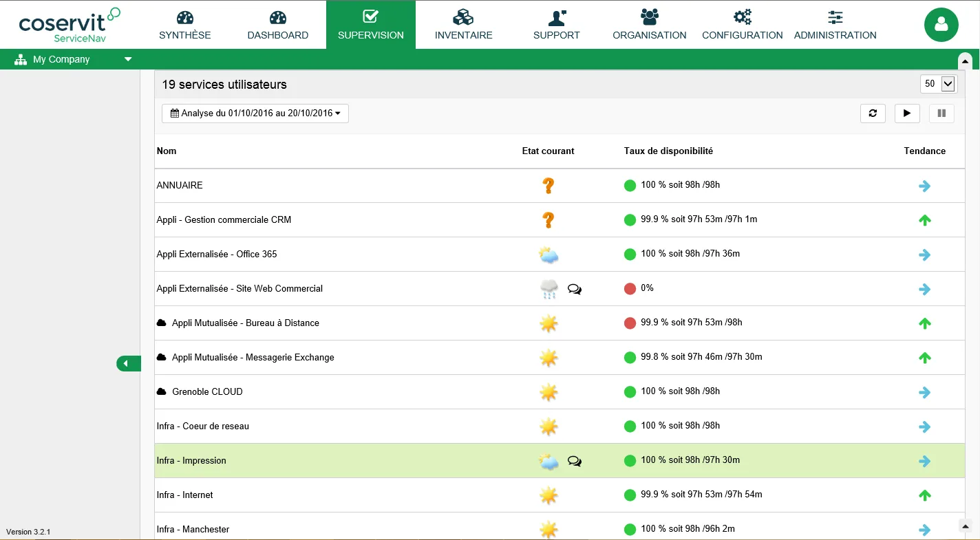
Task: Open Appli - Gestion commerciale CRM service
Action: 224,219
